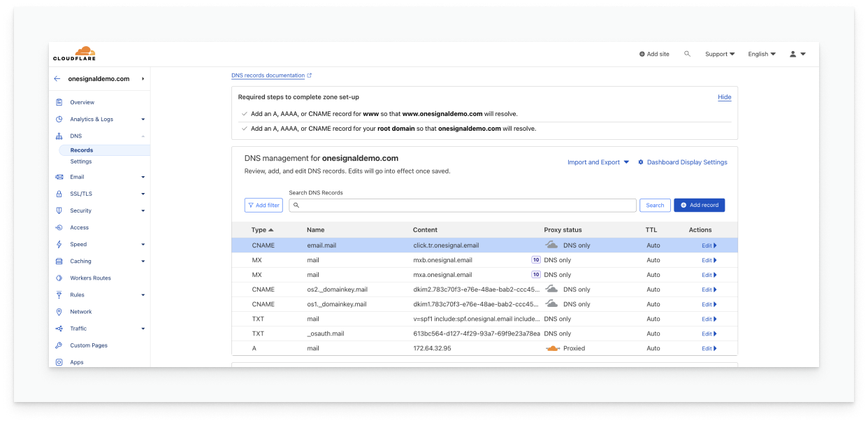Click the Security shield icon
868x423 pixels.
point(59,210)
